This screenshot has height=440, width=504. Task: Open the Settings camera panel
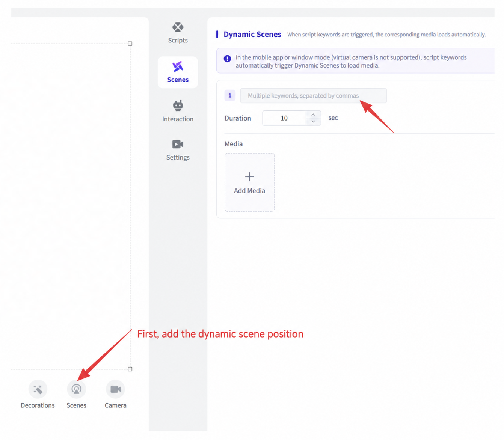click(178, 150)
